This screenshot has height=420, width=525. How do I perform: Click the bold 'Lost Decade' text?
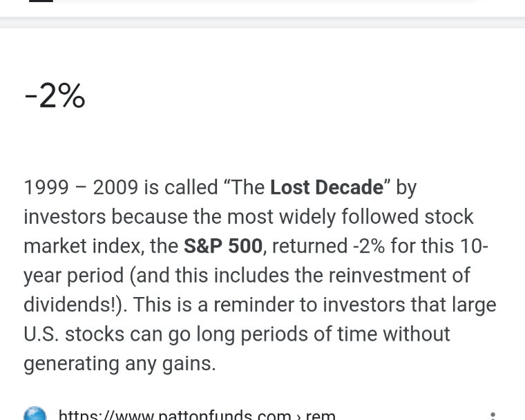pos(327,187)
